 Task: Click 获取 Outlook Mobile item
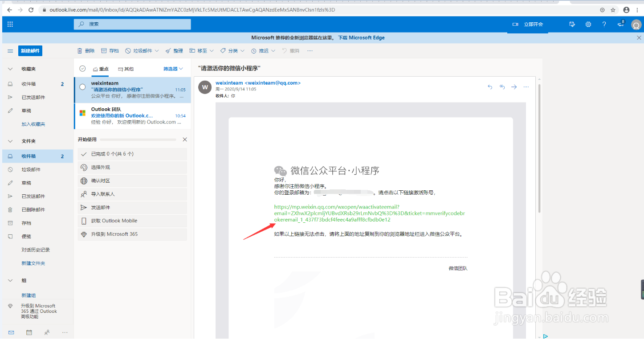[x=132, y=221]
